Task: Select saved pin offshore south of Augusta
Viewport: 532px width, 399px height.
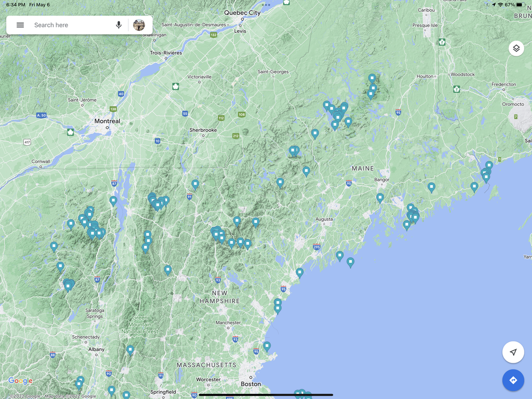Action: click(351, 262)
